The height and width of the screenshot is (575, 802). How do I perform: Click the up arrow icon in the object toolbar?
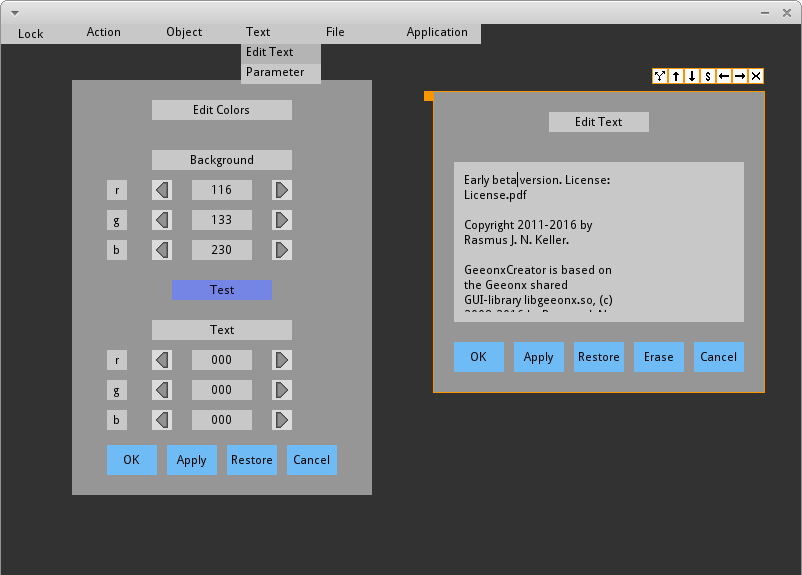tap(676, 76)
